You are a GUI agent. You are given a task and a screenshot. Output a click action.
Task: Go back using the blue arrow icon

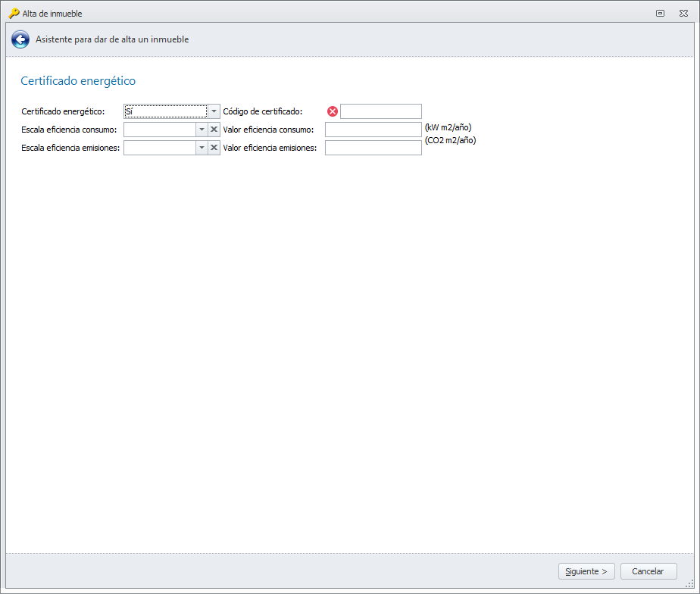tap(20, 39)
